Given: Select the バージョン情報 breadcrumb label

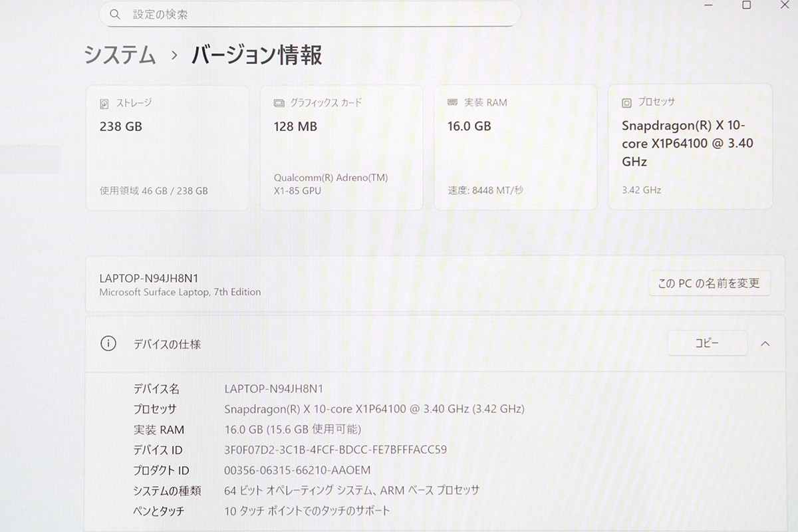Looking at the screenshot, I should coord(256,56).
